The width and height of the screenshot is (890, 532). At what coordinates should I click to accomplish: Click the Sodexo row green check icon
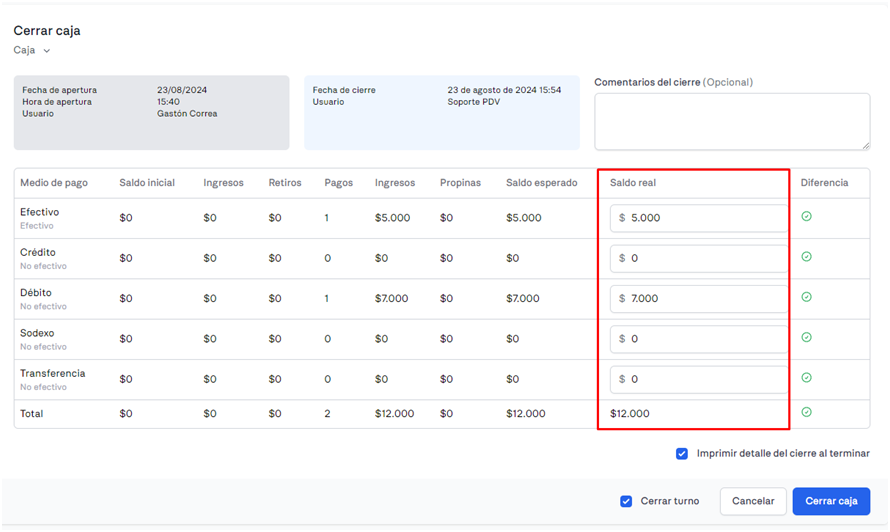pyautogui.click(x=806, y=337)
